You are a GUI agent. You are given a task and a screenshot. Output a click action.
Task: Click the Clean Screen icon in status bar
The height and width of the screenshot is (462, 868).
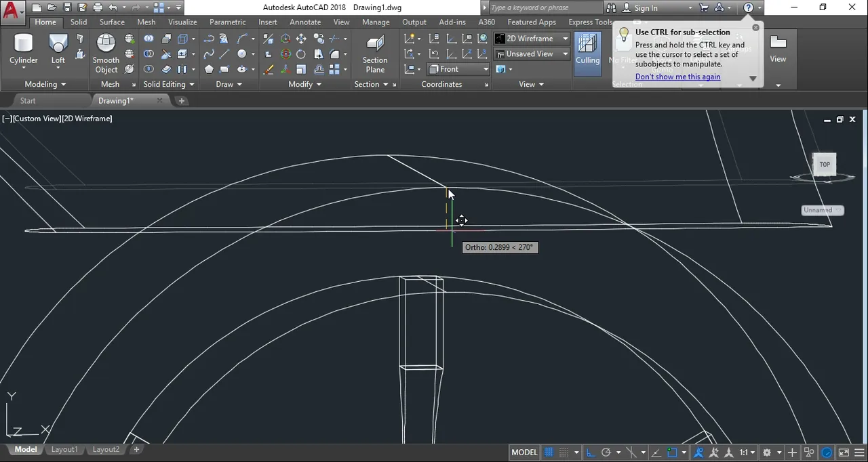pyautogui.click(x=844, y=453)
